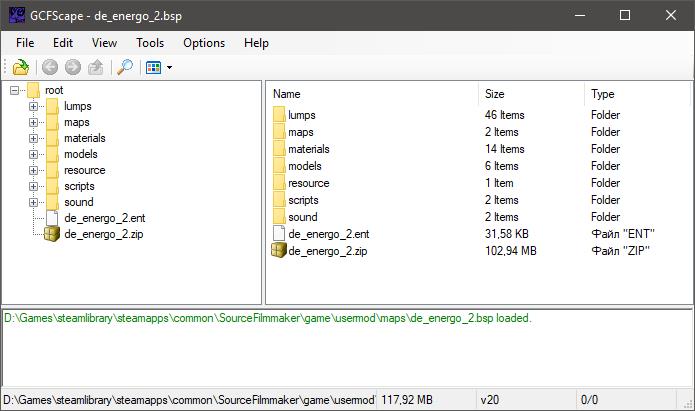Screen dimensions: 695x411
Task: Select root folder in tree
Action: pyautogui.click(x=54, y=90)
